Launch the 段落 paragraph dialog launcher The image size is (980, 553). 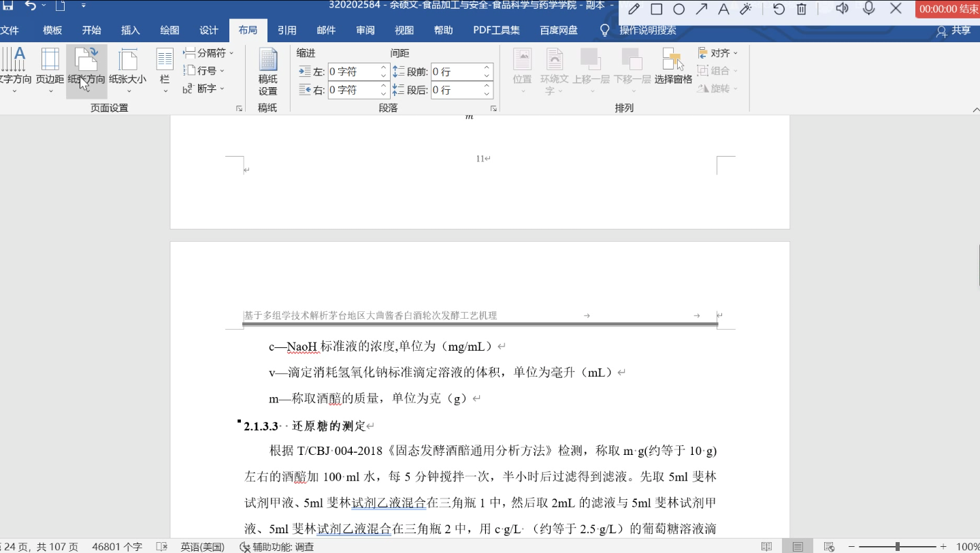[493, 108]
